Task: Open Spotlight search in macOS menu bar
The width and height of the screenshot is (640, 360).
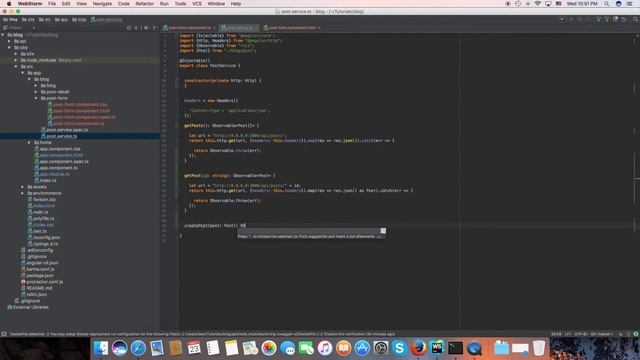Action: click(x=607, y=4)
